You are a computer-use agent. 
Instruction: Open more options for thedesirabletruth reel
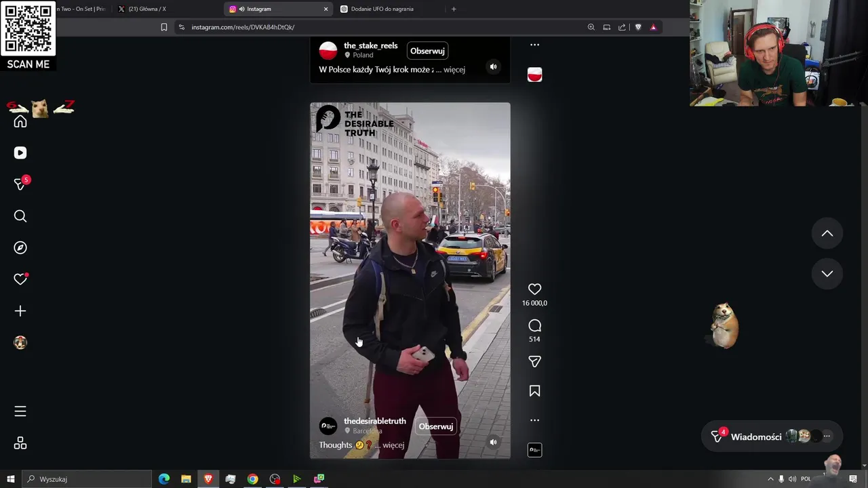click(x=534, y=420)
